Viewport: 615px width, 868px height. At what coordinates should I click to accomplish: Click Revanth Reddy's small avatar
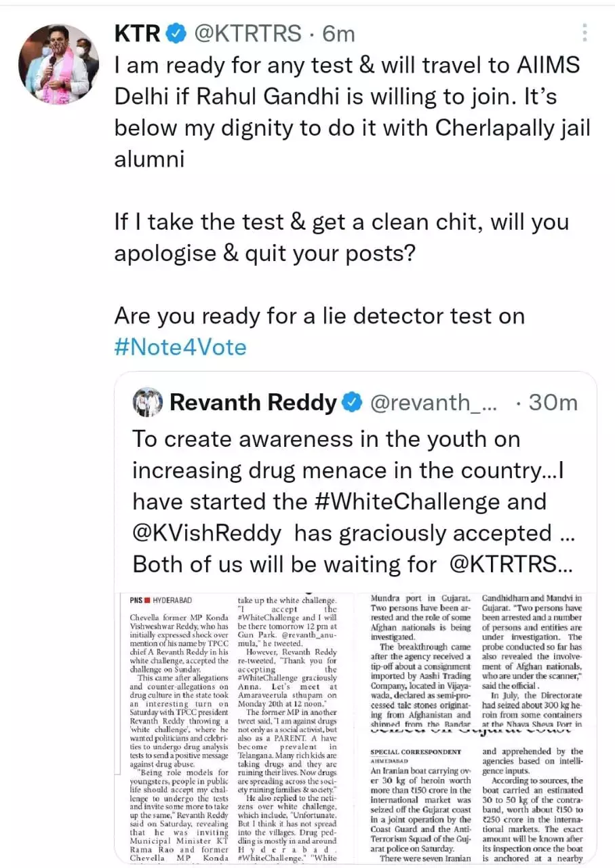click(148, 402)
